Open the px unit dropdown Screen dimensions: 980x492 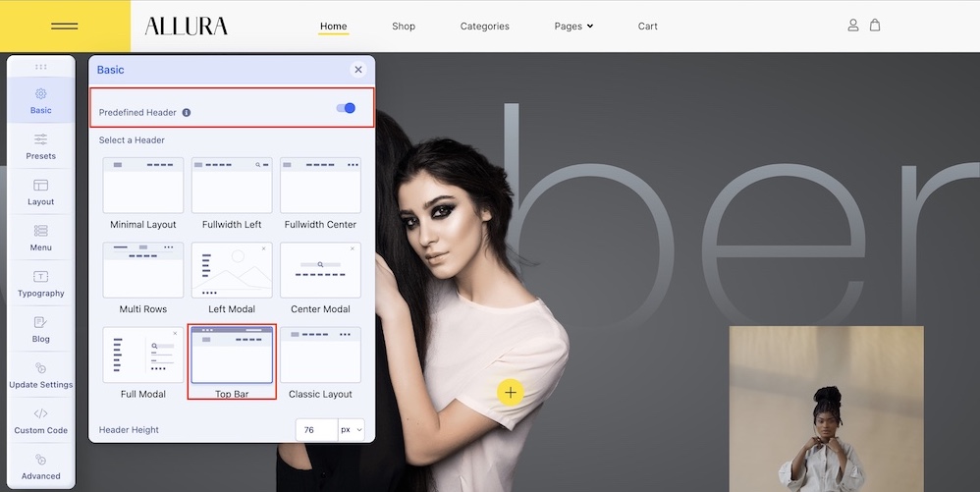pyautogui.click(x=352, y=429)
